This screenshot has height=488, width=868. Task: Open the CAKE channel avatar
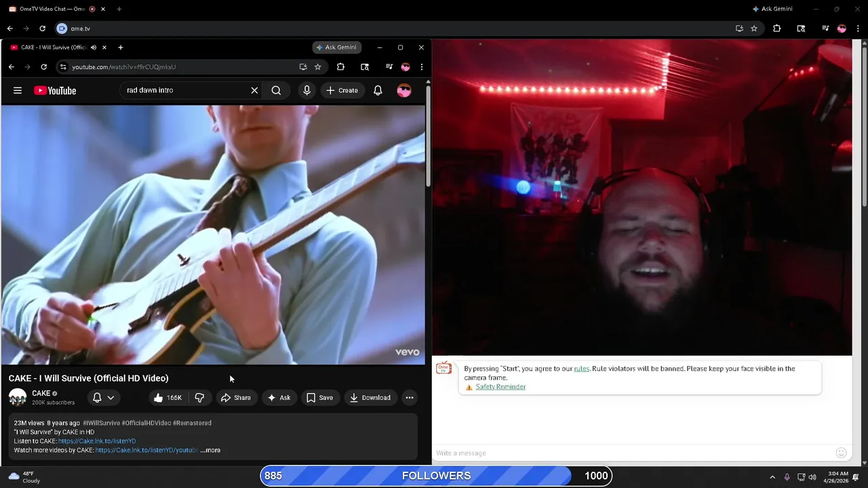(18, 398)
